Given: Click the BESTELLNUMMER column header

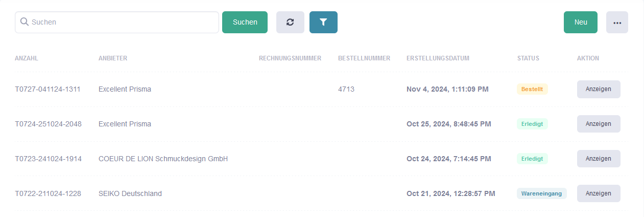Looking at the screenshot, I should (364, 58).
